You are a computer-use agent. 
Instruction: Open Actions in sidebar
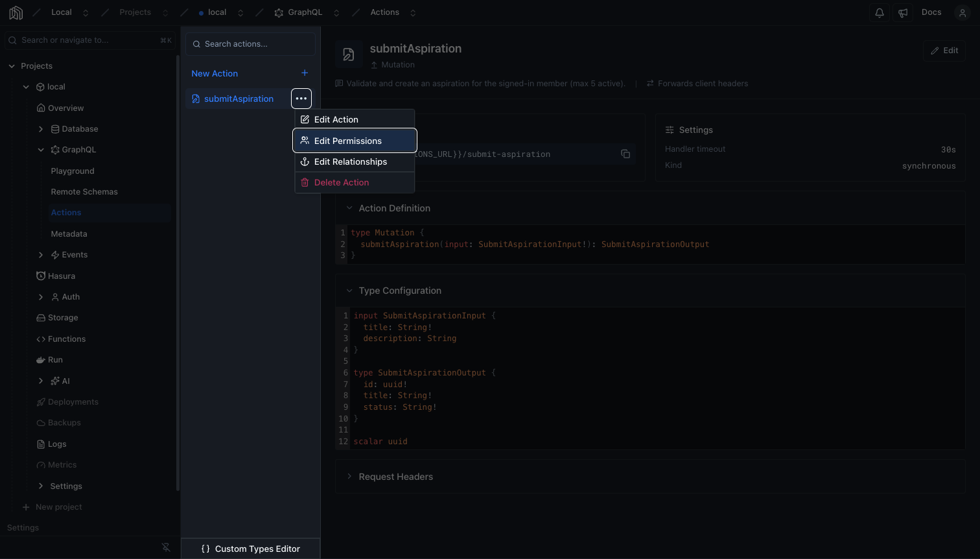coord(66,213)
